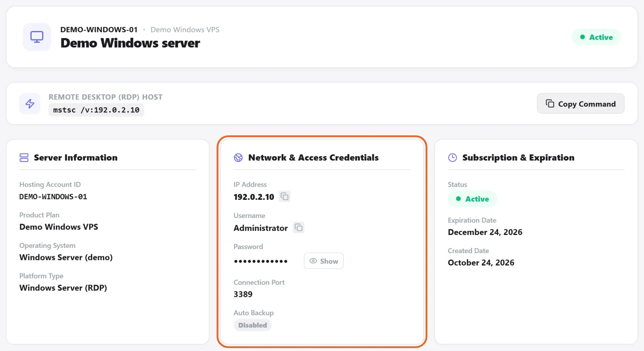Click the Copy Command button

(580, 104)
